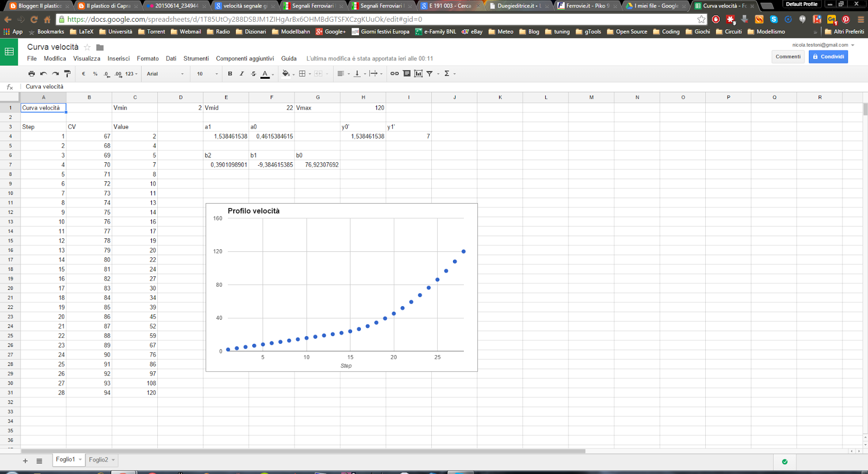Open the vertical align dropdown

coord(359,74)
